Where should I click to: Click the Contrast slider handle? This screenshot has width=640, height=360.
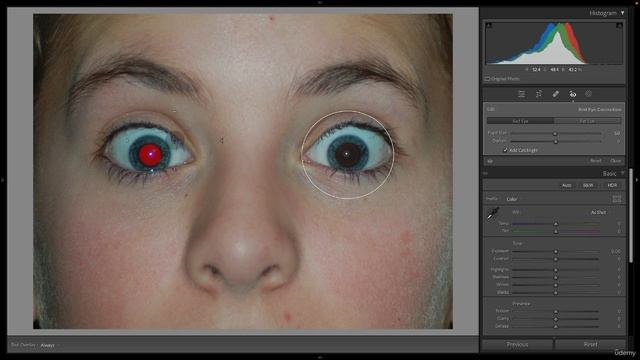[x=556, y=259]
